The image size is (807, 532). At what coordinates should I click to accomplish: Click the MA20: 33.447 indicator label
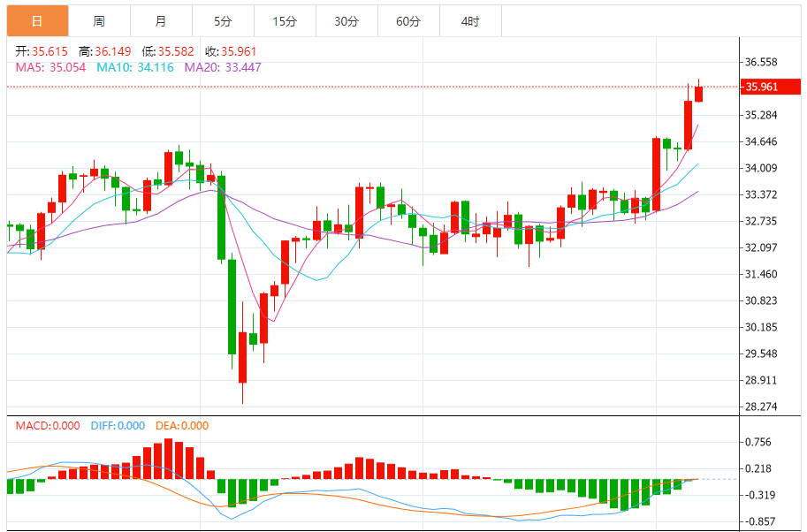223,67
